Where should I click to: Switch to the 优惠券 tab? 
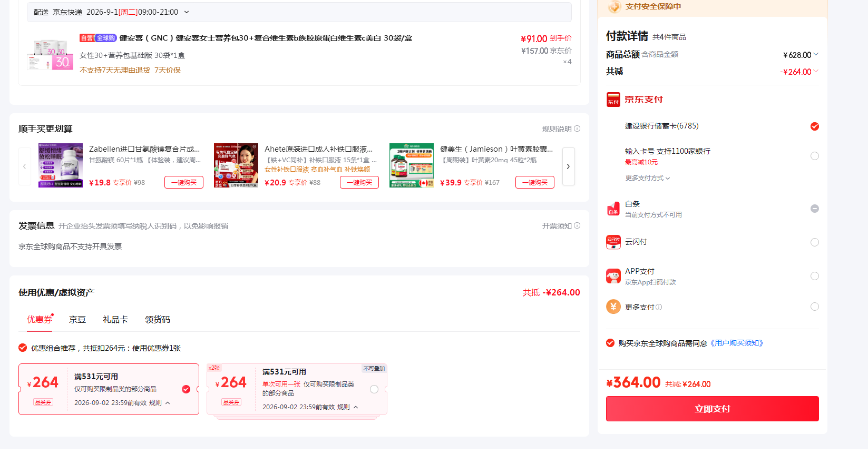click(x=40, y=320)
